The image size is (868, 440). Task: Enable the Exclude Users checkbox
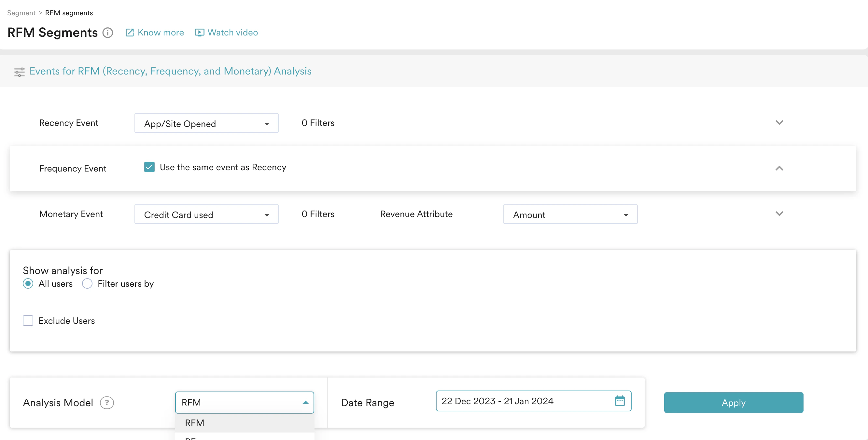point(28,320)
